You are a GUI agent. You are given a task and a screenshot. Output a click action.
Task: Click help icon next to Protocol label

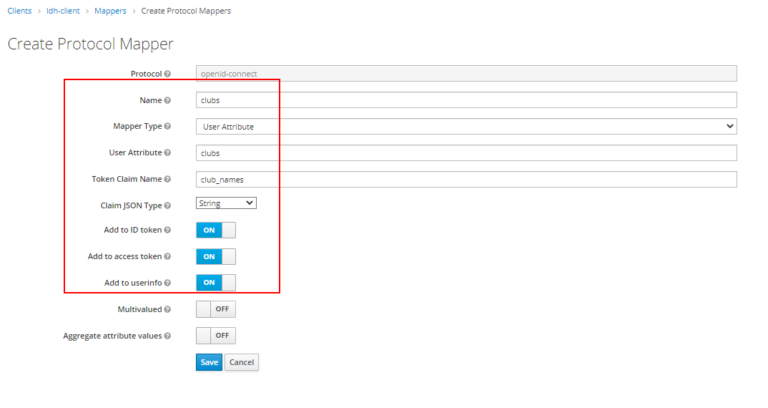pos(167,74)
